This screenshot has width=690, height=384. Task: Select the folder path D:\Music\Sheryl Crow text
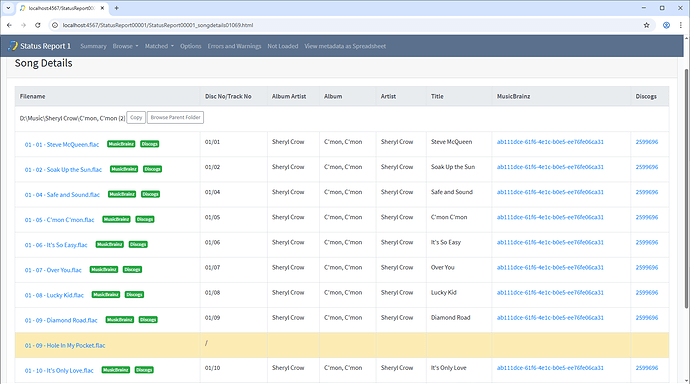click(73, 118)
